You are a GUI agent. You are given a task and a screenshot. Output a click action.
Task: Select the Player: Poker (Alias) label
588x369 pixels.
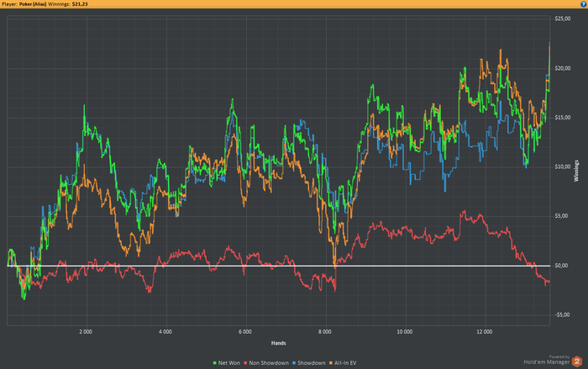[24, 4]
